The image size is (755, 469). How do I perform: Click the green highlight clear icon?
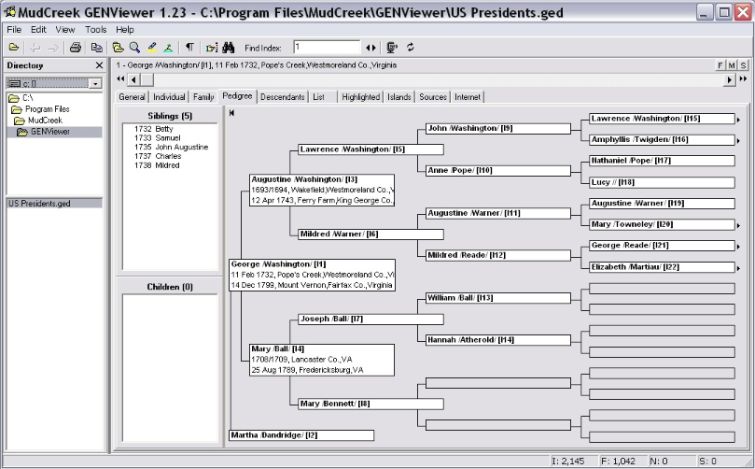coord(168,47)
